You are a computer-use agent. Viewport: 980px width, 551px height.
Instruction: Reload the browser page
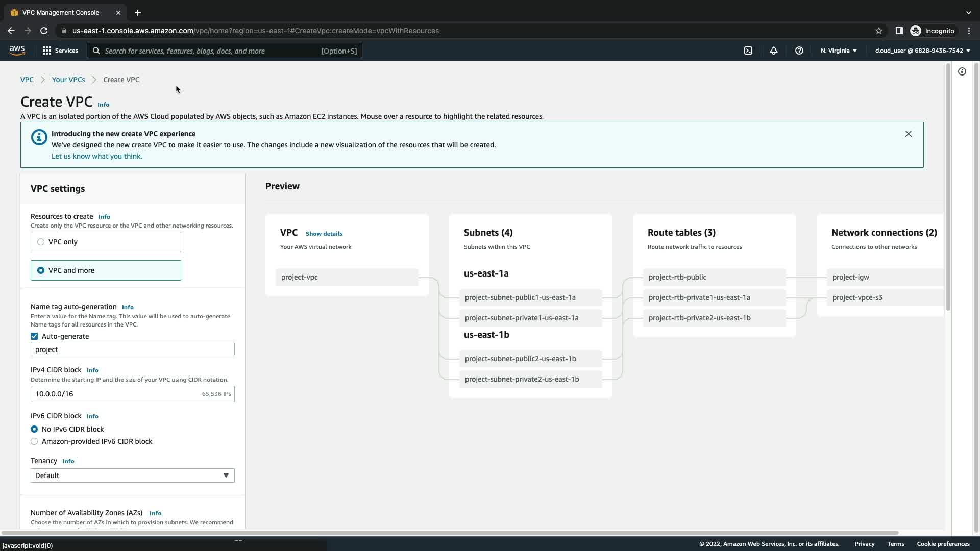click(x=44, y=31)
